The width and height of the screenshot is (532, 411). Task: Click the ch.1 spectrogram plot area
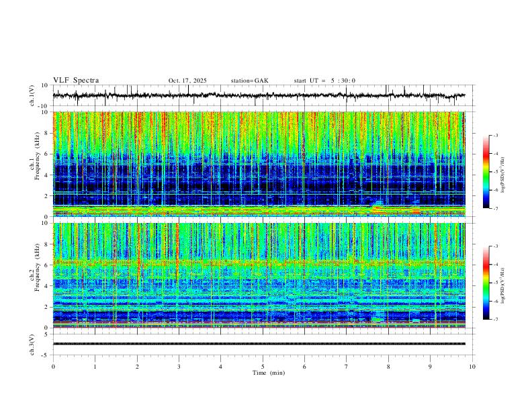[x=259, y=164]
